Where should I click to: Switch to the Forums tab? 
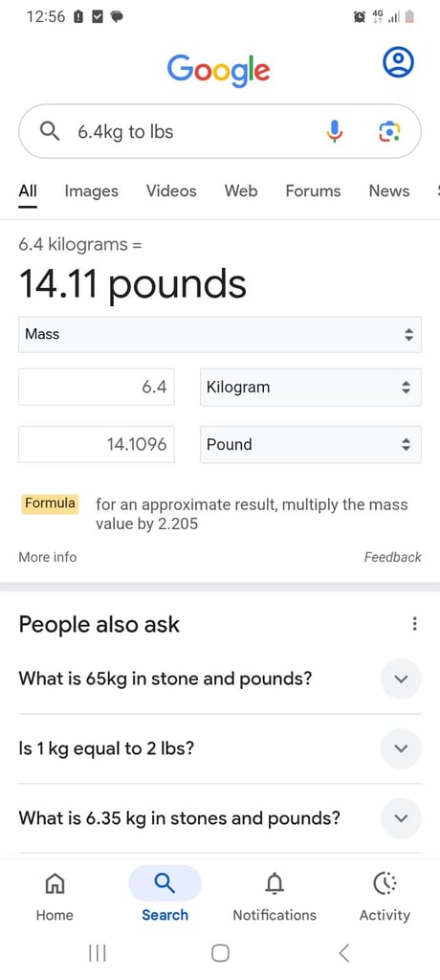[x=313, y=190]
